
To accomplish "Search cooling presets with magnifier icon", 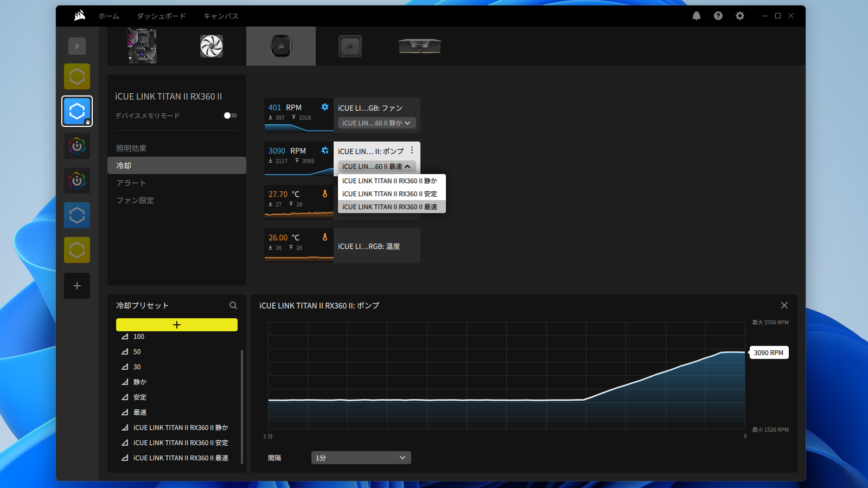I will 233,305.
